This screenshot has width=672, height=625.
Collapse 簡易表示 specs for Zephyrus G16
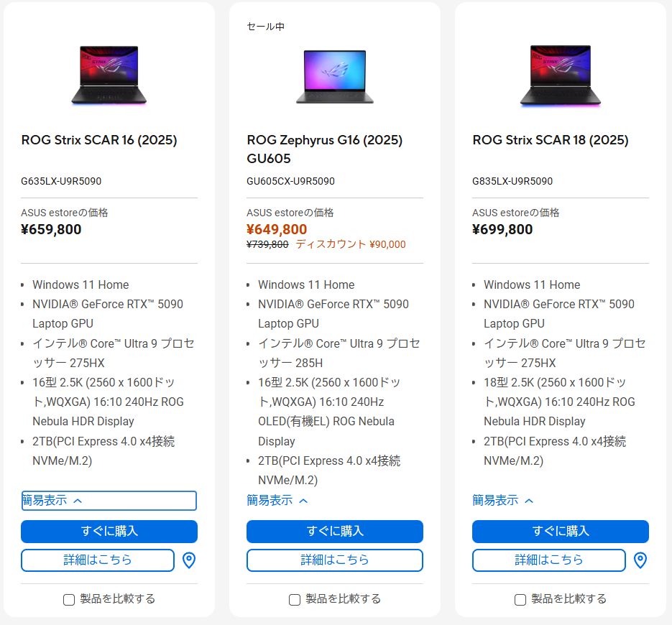277,500
